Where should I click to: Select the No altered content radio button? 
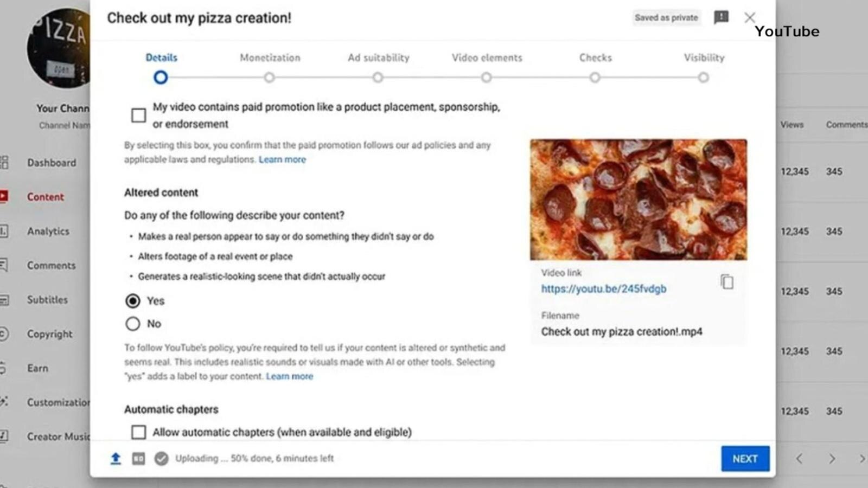coord(133,324)
